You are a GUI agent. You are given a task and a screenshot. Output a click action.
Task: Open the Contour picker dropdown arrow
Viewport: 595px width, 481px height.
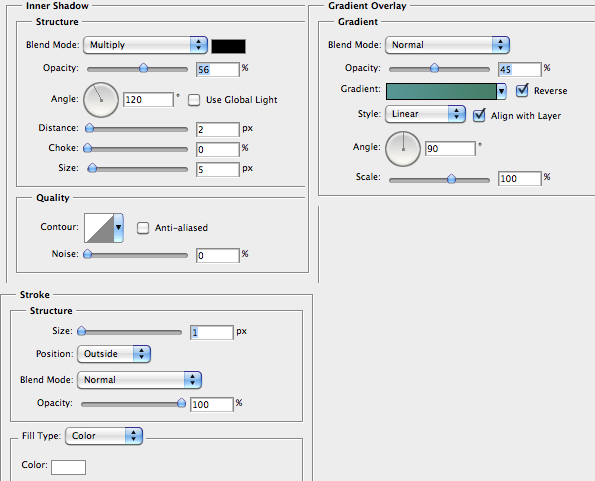119,228
